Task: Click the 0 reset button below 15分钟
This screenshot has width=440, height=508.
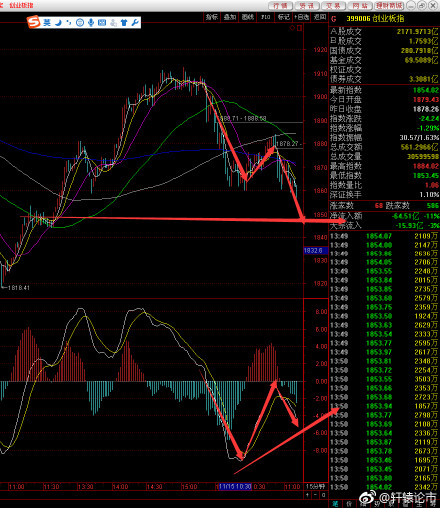Action: point(323,495)
